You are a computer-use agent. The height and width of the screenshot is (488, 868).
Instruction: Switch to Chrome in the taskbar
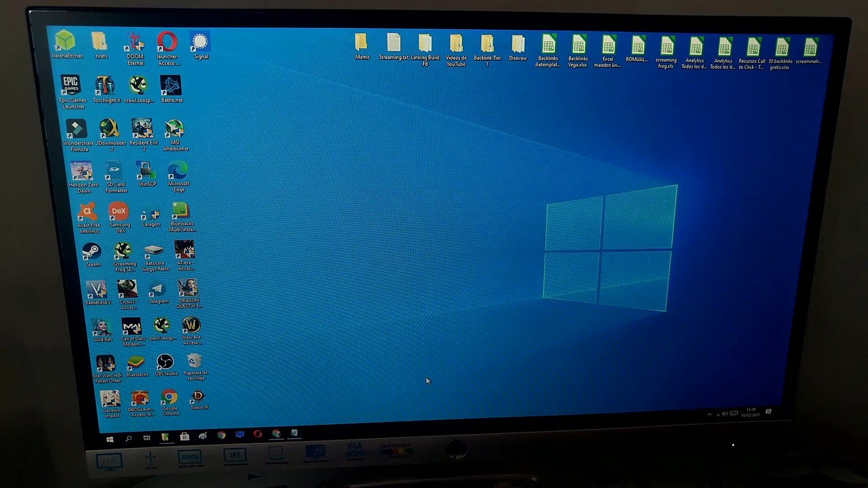pyautogui.click(x=221, y=435)
